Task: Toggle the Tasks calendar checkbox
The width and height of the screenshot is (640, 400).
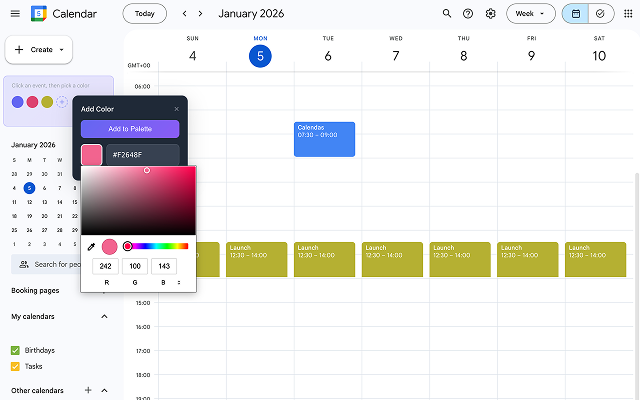Action: click(15, 366)
